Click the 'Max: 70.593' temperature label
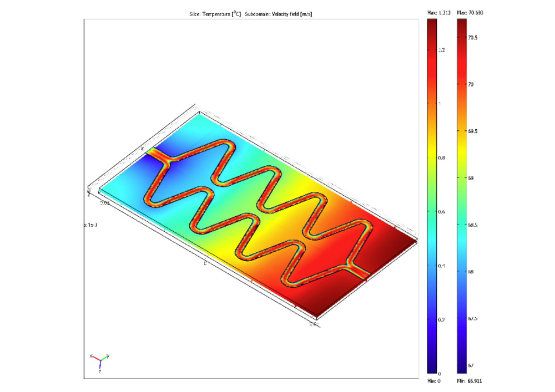The height and width of the screenshot is (392, 555). click(470, 13)
